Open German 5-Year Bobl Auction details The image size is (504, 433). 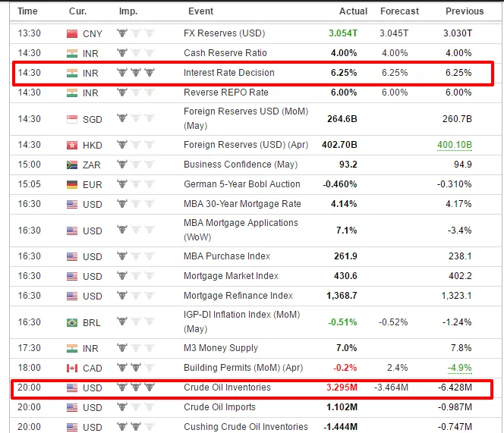click(241, 184)
